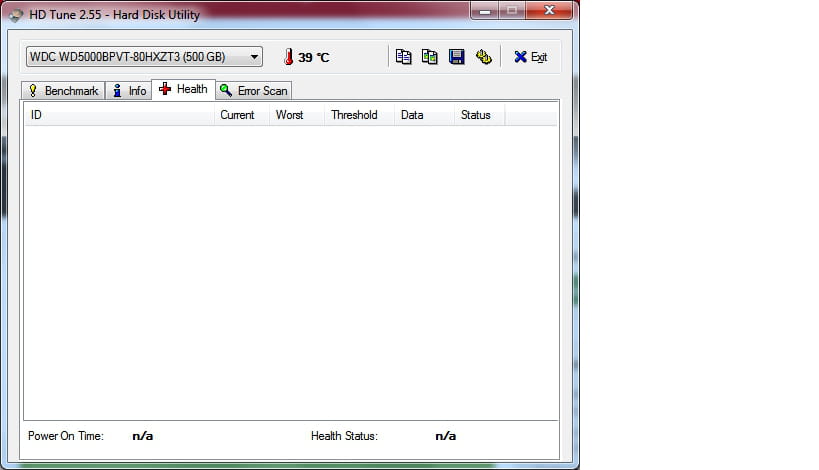This screenshot has width=819, height=470.
Task: Click the Worst column header
Action: point(297,115)
